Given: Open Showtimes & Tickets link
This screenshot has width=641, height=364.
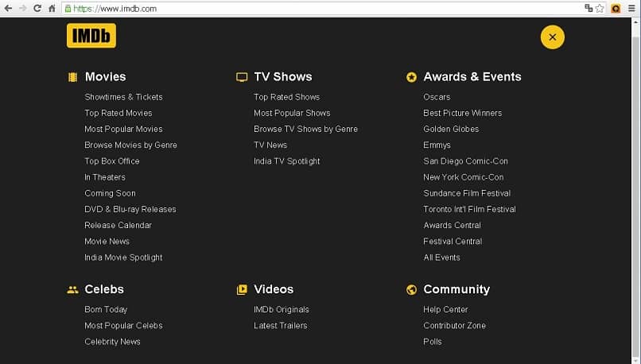Looking at the screenshot, I should pyautogui.click(x=123, y=97).
